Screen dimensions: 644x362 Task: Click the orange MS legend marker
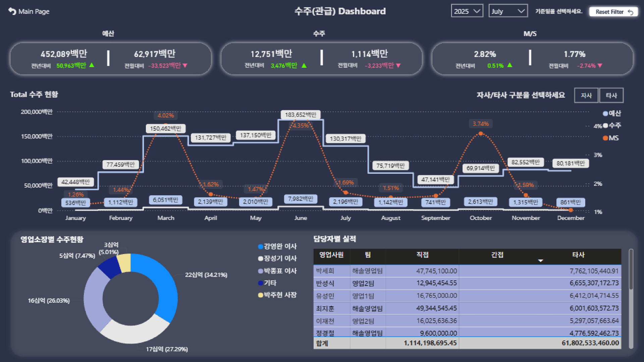[605, 138]
